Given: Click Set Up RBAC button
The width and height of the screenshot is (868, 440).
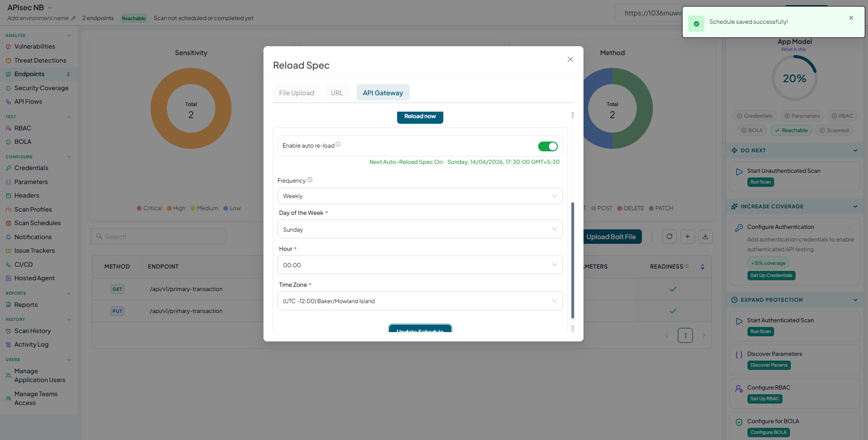Looking at the screenshot, I should click(765, 399).
